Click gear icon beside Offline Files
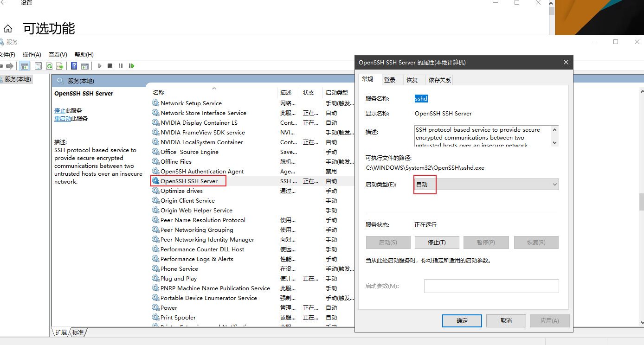644x345 pixels. pyautogui.click(x=155, y=161)
